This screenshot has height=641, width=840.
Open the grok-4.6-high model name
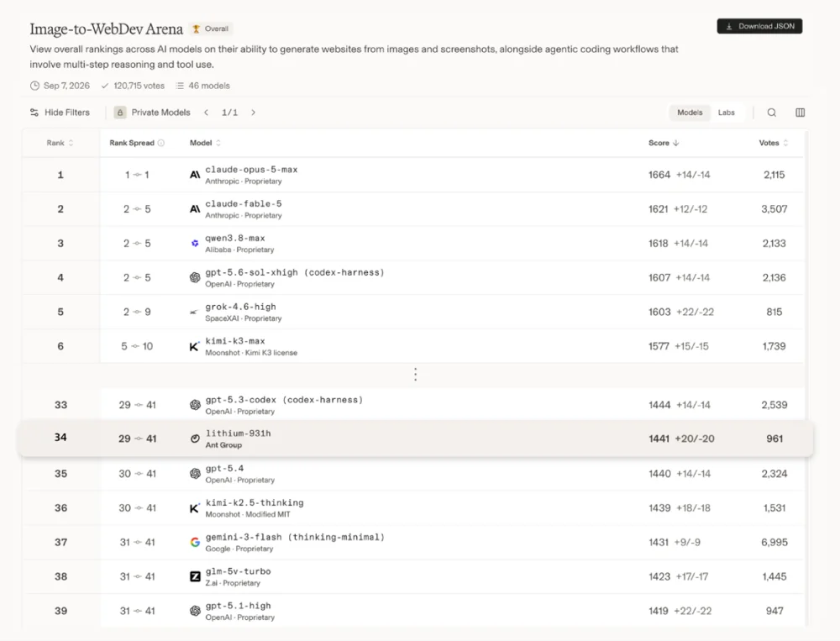click(x=240, y=307)
